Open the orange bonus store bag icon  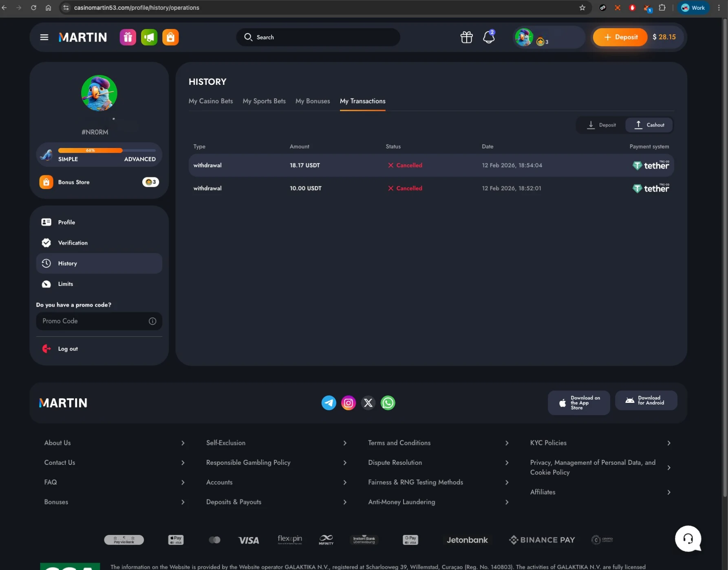(170, 37)
